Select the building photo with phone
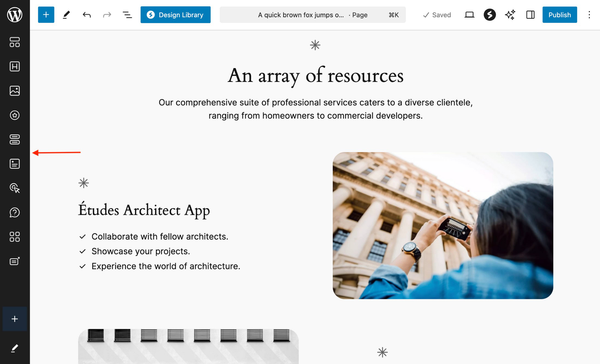Viewport: 600px width, 364px height. (443, 225)
